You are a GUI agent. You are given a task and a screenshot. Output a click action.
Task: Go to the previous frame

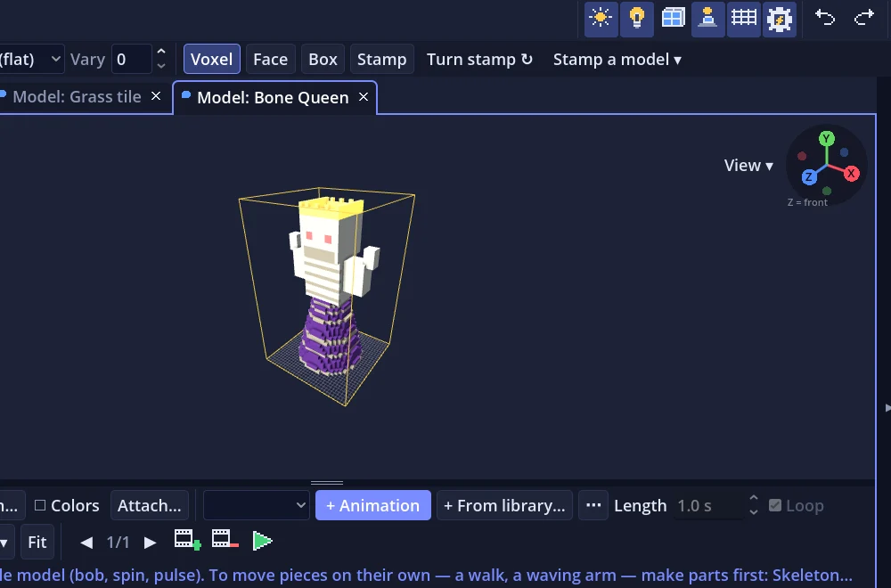(86, 543)
